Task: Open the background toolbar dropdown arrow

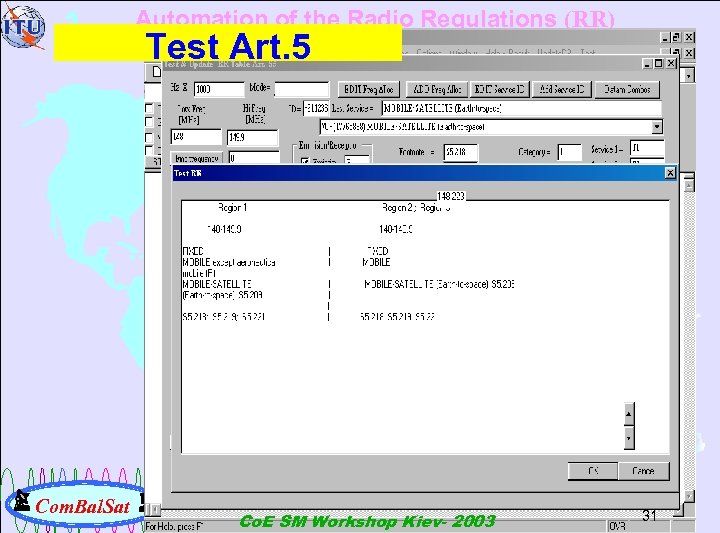Action: (x=688, y=75)
